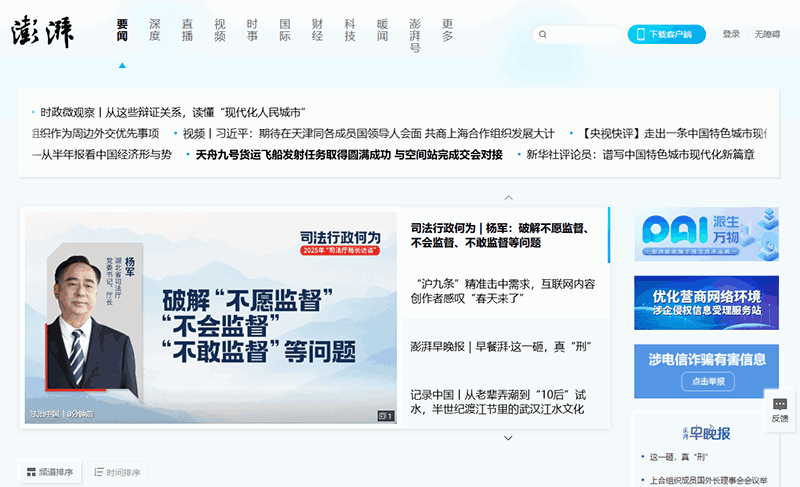Click the 早晚报 logo in sidebar
Viewport: 800px width, 487px height.
tap(707, 433)
